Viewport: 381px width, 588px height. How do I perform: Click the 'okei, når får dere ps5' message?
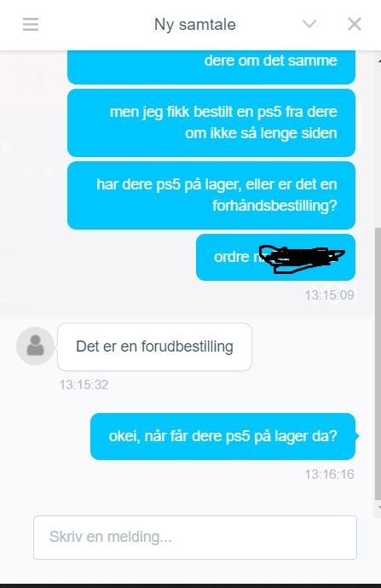pos(223,436)
